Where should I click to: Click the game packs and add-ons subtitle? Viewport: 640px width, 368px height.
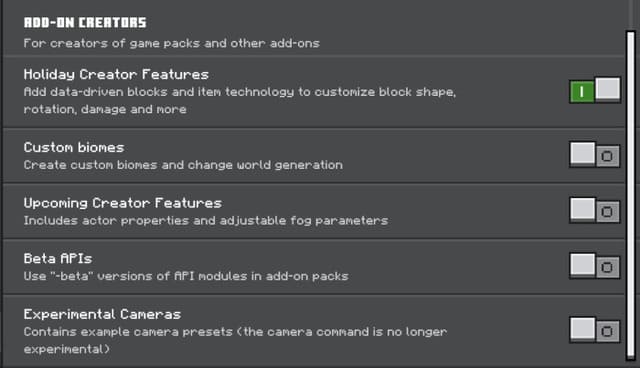tap(171, 43)
